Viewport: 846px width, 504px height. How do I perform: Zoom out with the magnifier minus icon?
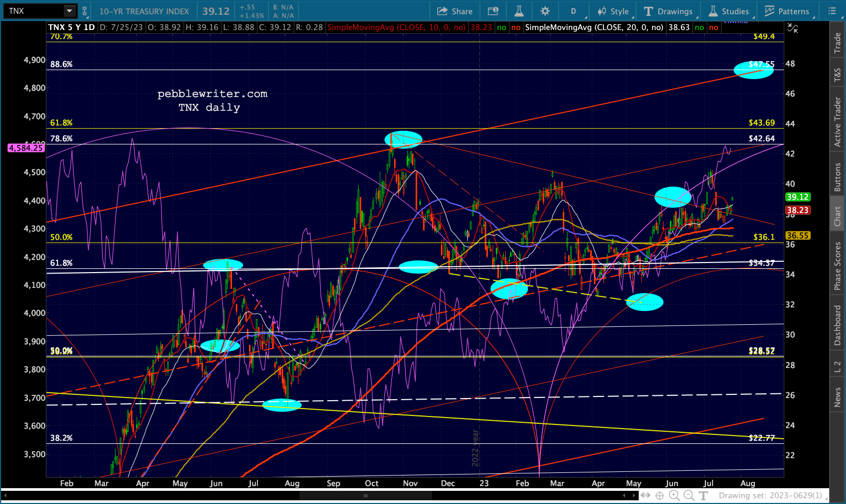tap(689, 496)
